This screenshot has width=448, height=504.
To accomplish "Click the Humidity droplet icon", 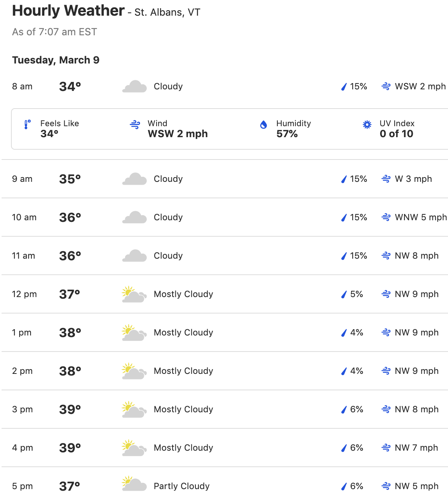I will coord(264,125).
